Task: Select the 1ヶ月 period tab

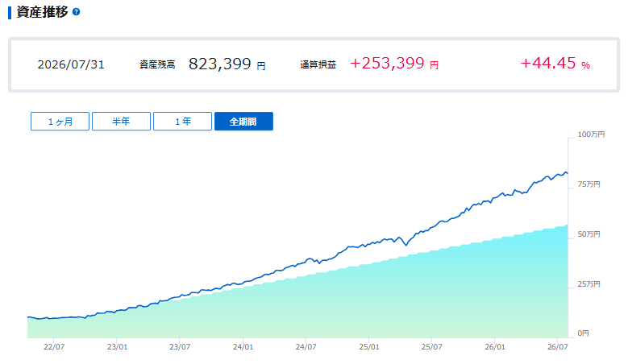Action: click(60, 122)
